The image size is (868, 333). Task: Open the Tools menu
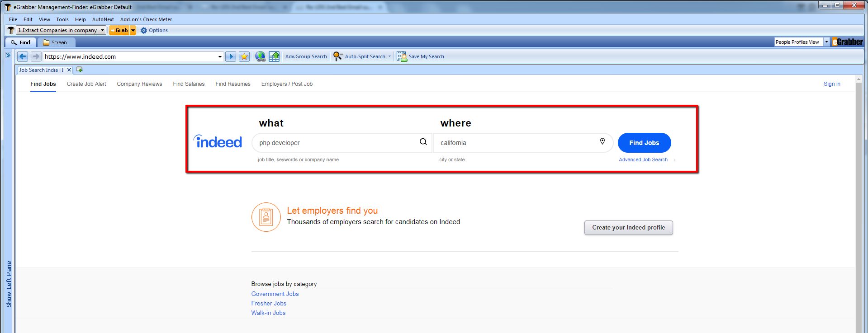[x=62, y=19]
